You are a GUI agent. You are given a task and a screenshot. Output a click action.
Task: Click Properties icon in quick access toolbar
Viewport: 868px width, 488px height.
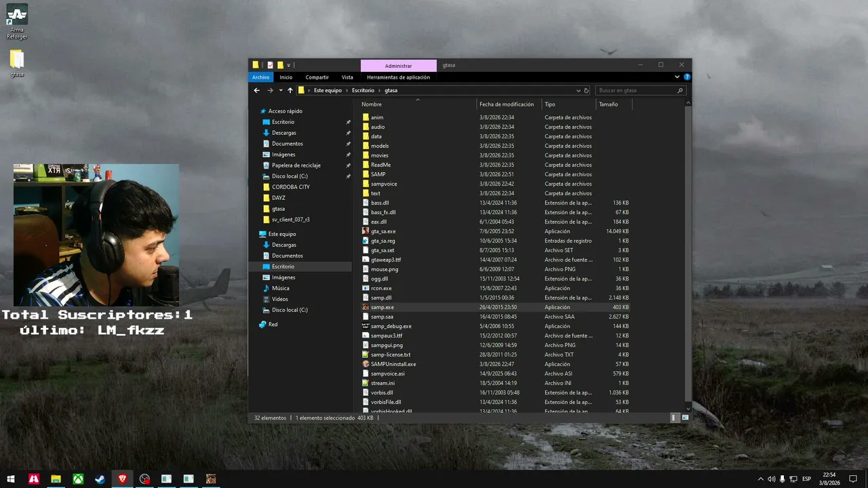click(270, 65)
